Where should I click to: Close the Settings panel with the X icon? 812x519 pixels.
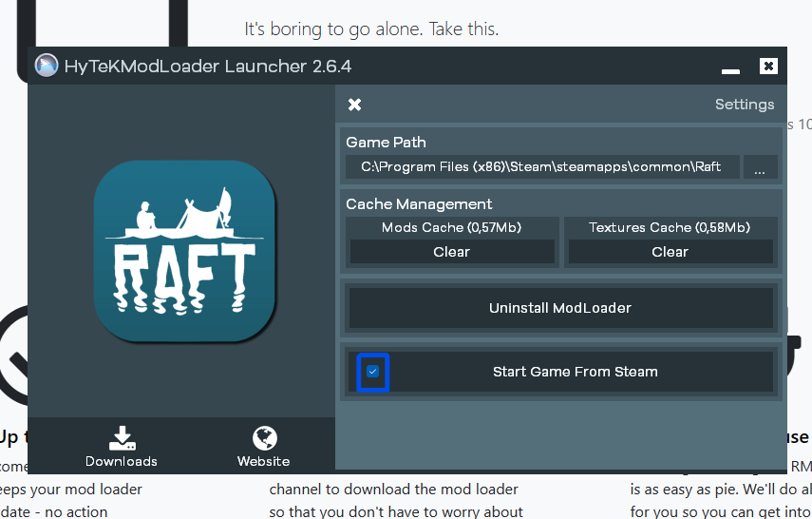coord(355,105)
